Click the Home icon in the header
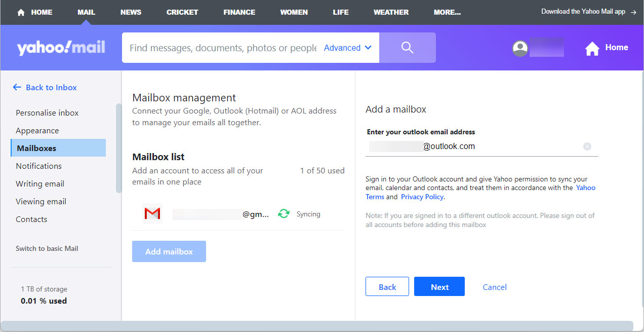Viewport: 644px width, 332px height. click(x=592, y=47)
